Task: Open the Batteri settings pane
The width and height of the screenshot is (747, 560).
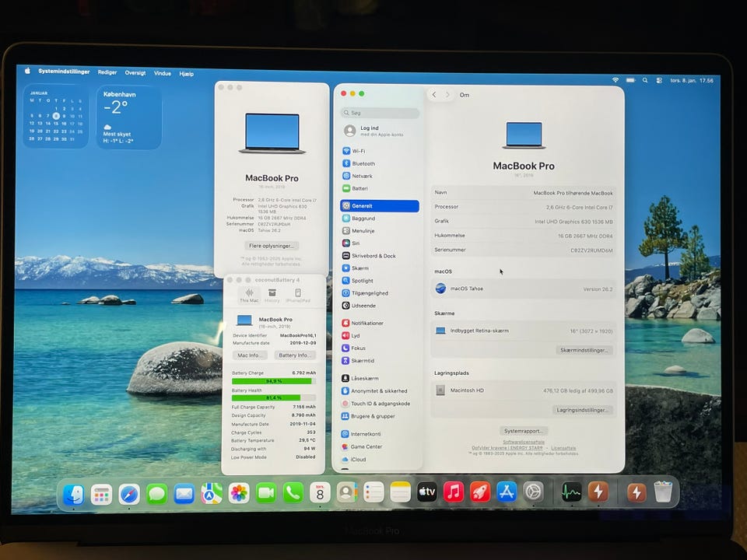Action: pyautogui.click(x=359, y=188)
